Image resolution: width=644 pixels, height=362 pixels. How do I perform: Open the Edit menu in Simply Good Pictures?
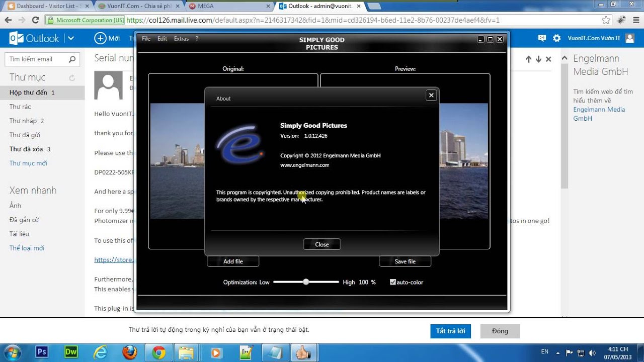point(162,39)
